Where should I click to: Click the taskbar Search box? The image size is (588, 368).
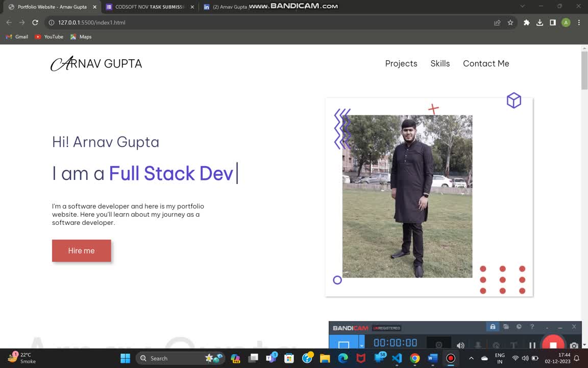[x=180, y=358]
